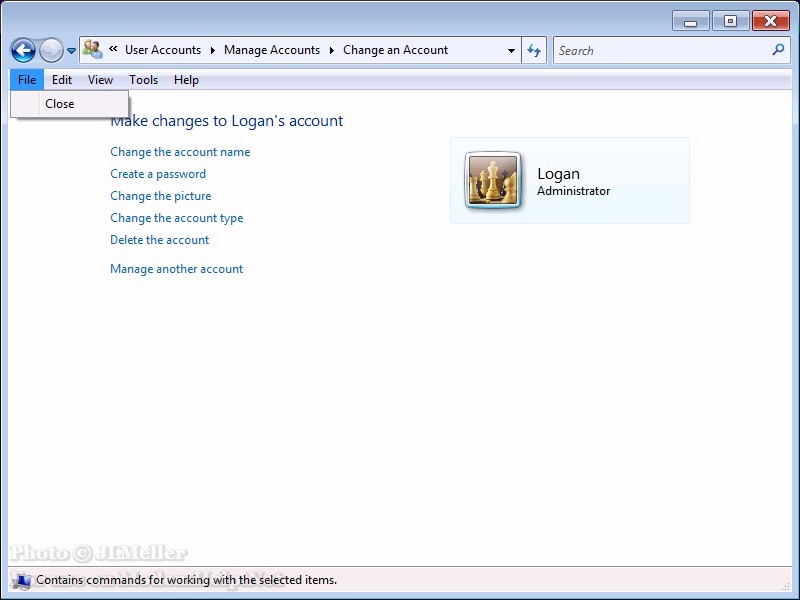Click Logan's chess account picture
The width and height of the screenshot is (800, 600).
493,181
